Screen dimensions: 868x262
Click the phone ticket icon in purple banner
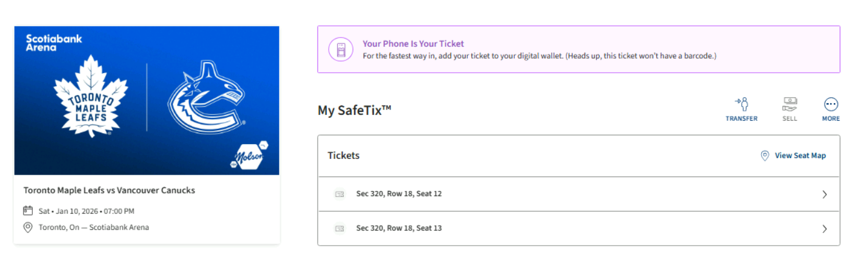click(341, 49)
